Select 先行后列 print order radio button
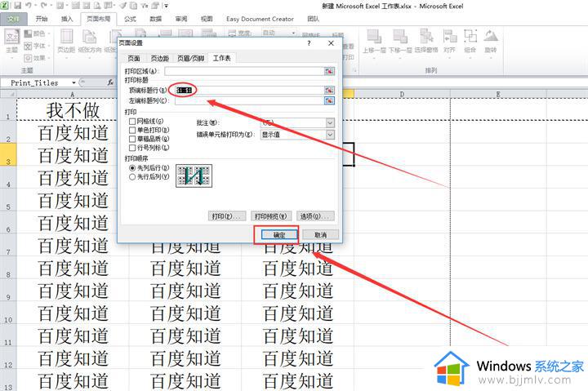 click(132, 176)
